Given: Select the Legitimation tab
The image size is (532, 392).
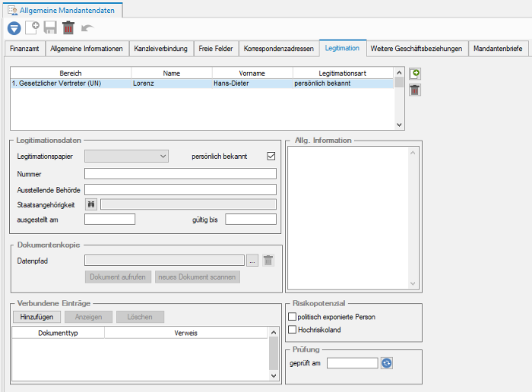Looking at the screenshot, I should pyautogui.click(x=342, y=48).
